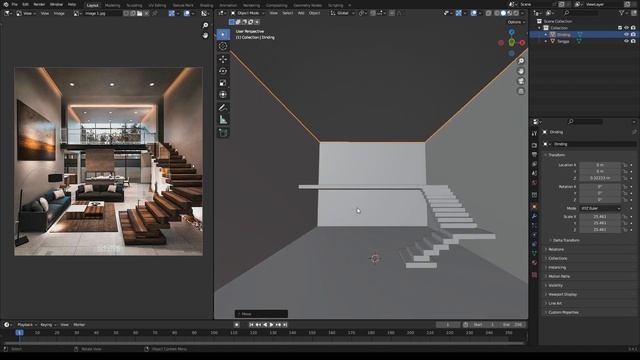Open the Global transform orientation dropdown
This screenshot has width=640, height=360.
pyautogui.click(x=342, y=13)
